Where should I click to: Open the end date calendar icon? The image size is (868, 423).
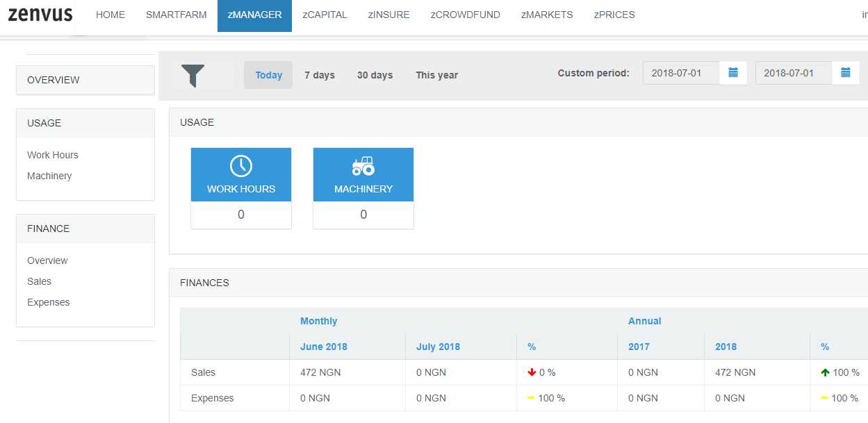845,73
